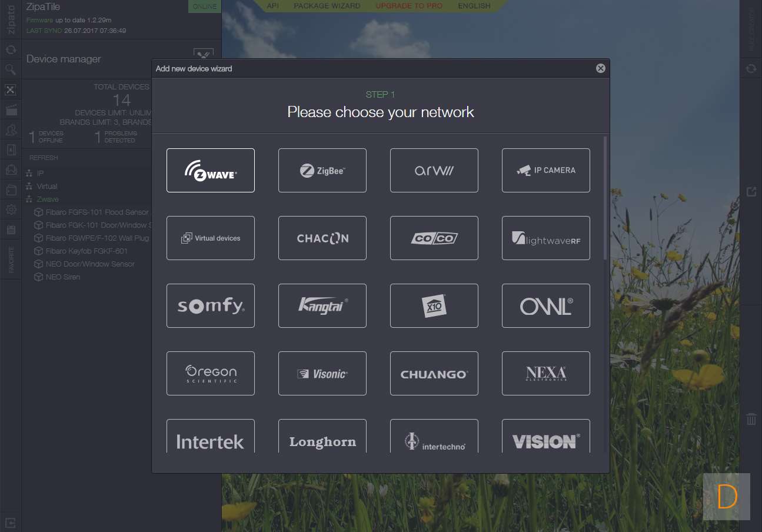Select the IP Camera network tile
762x532 pixels.
pos(546,170)
